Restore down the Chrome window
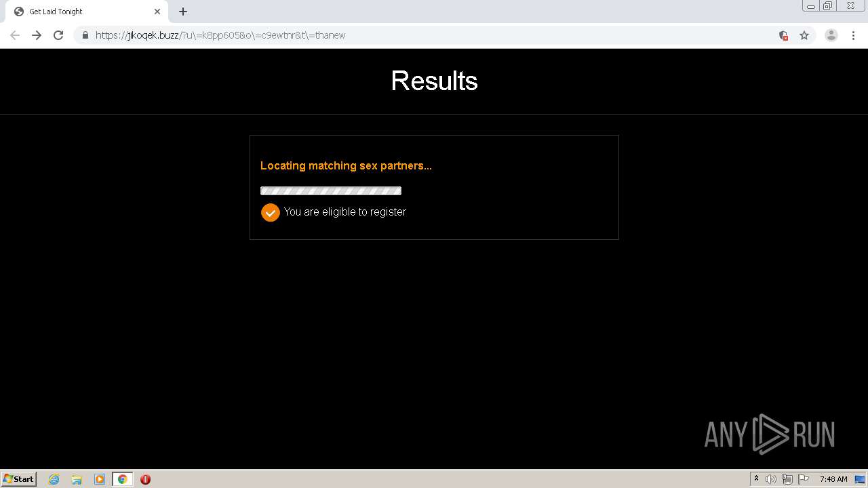This screenshot has height=488, width=868. click(828, 6)
